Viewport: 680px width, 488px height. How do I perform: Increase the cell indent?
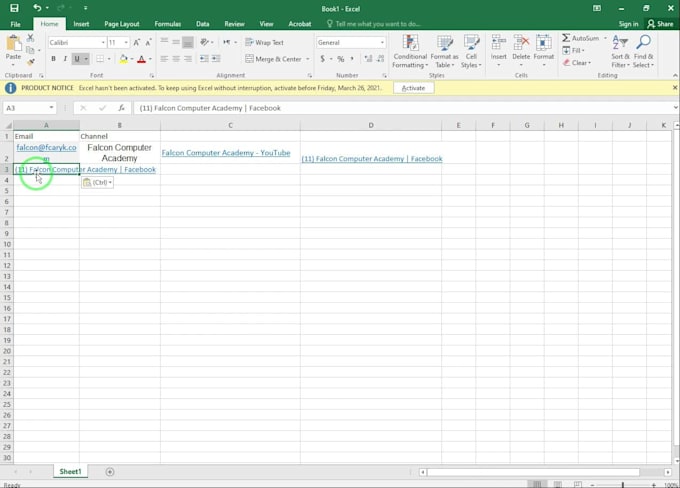click(216, 59)
